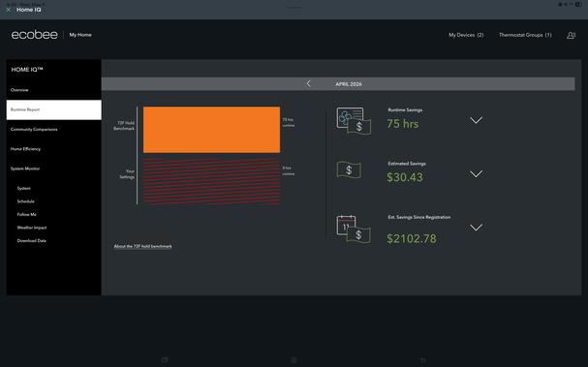This screenshot has width=588, height=367.
Task: Select Runtime Report sidebar item
Action: click(53, 109)
